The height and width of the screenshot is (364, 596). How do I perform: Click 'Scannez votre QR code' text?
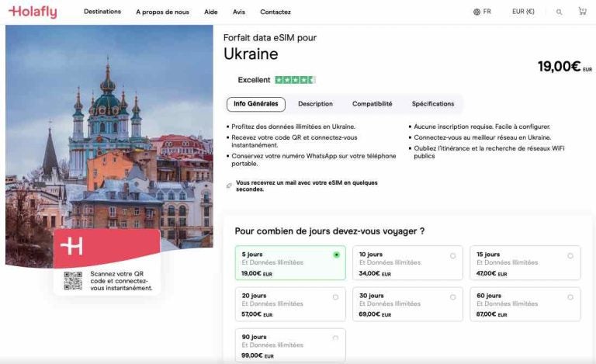121,281
